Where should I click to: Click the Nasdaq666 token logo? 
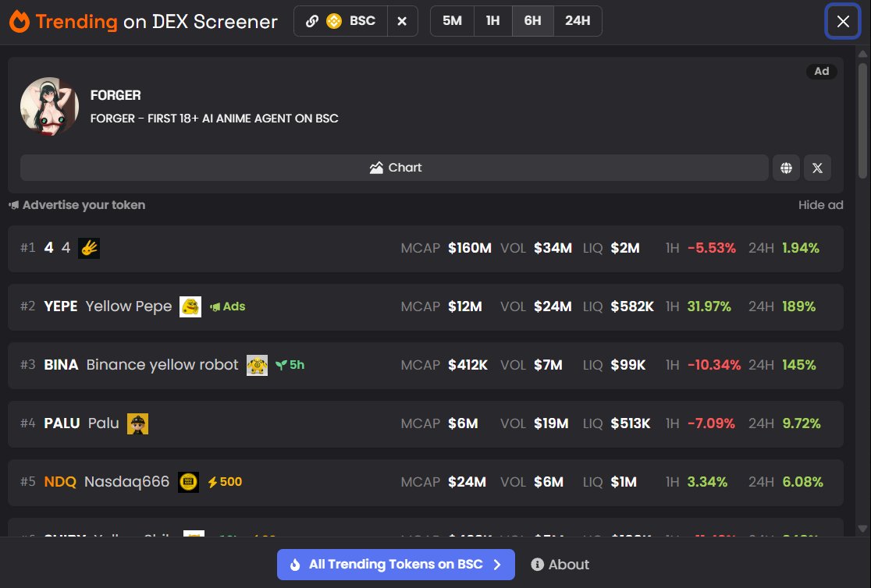pyautogui.click(x=188, y=482)
